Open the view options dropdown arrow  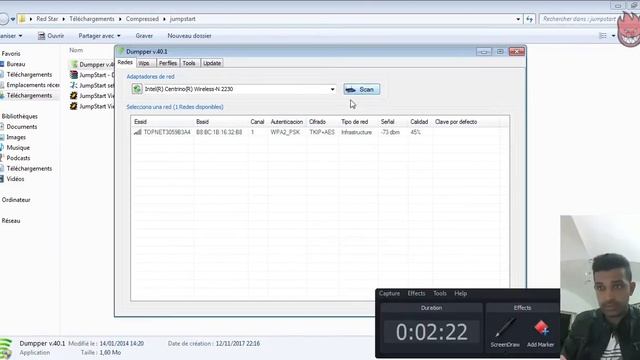(x=613, y=36)
